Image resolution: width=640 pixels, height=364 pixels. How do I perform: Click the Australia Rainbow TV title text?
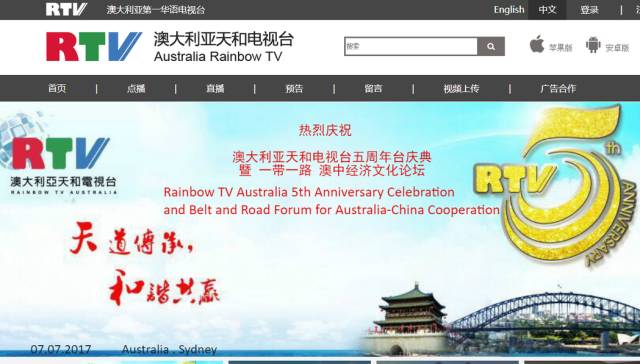218,56
